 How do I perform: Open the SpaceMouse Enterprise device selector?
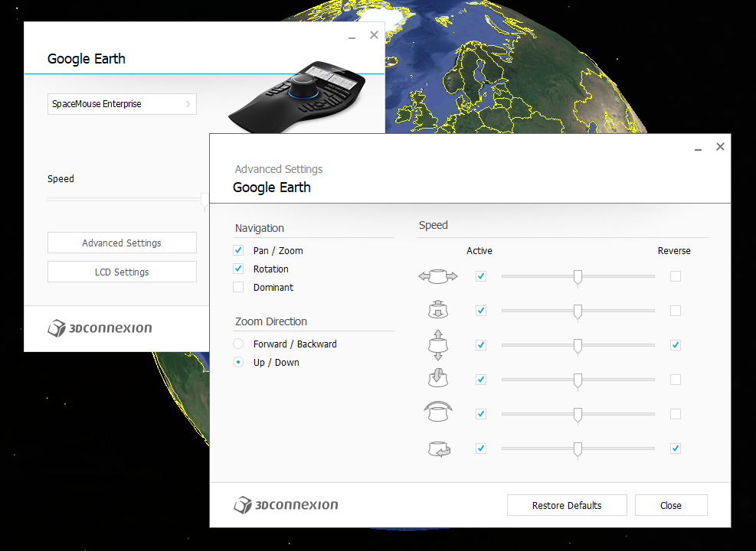(122, 104)
